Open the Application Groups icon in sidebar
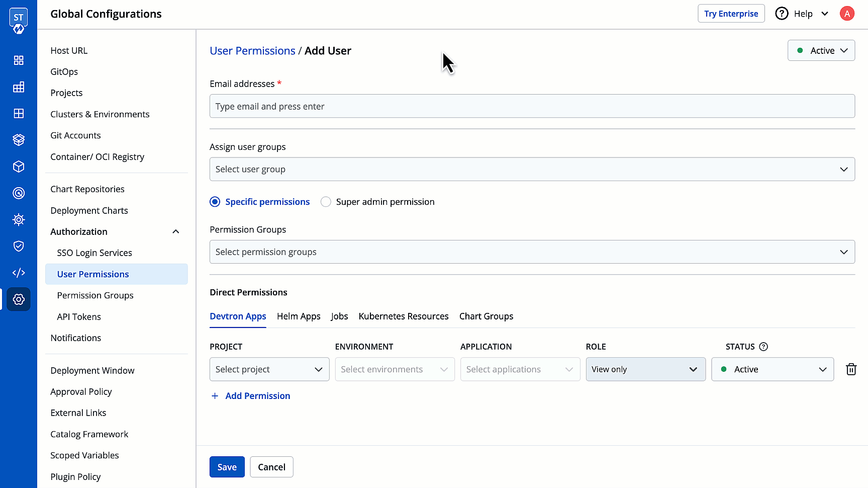868x488 pixels. (19, 113)
